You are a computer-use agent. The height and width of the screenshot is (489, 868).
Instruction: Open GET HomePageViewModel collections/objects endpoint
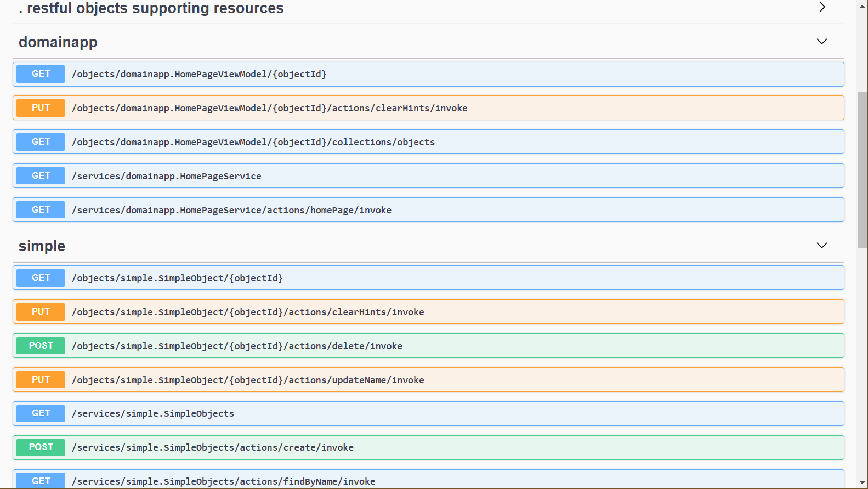coord(253,142)
